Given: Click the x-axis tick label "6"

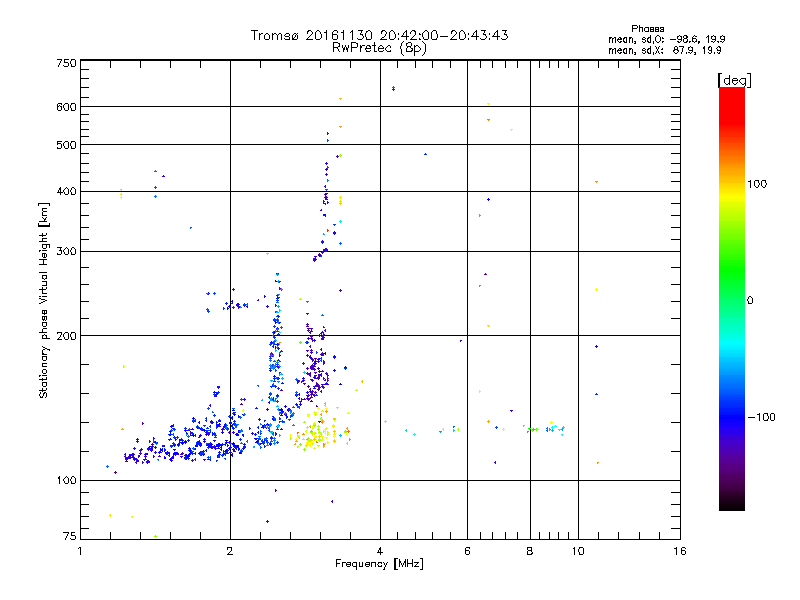Looking at the screenshot, I should tap(467, 551).
